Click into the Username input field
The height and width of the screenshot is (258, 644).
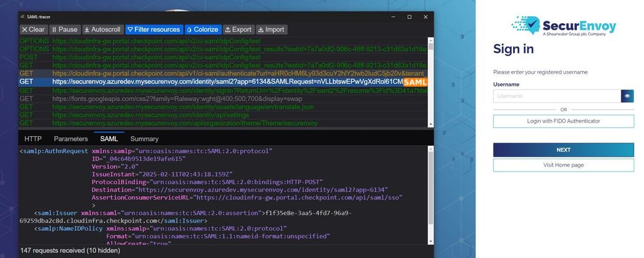[556, 96]
